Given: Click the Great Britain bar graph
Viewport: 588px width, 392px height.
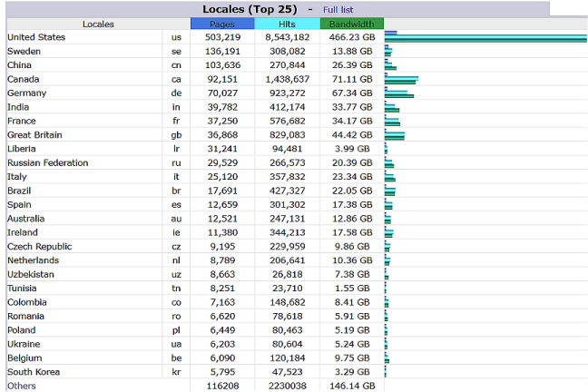Looking at the screenshot, I should click(x=395, y=134).
